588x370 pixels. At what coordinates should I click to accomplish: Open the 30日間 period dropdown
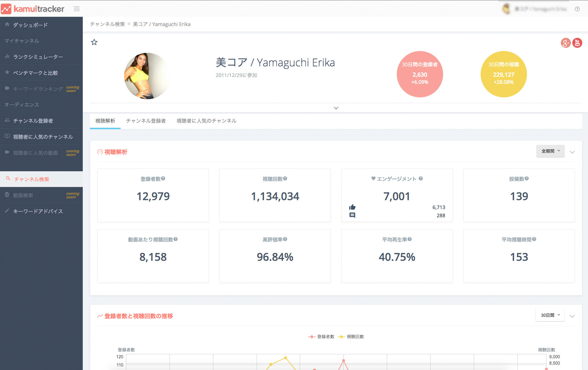tap(550, 315)
